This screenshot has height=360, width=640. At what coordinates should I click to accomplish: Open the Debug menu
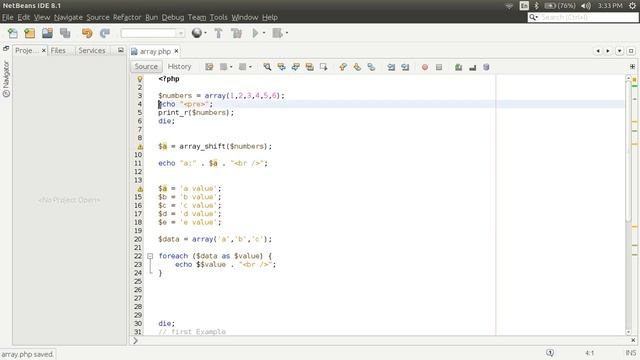(173, 17)
